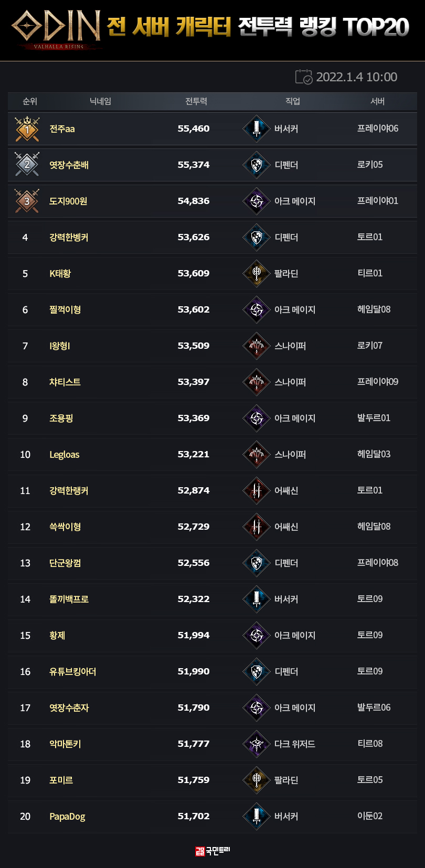
Task: Open the nickname PapaDog
Action: click(67, 816)
